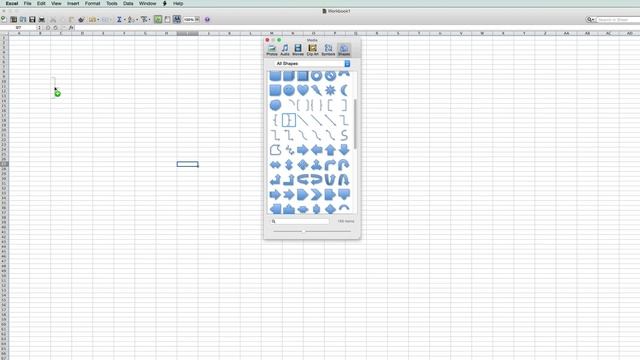Image resolution: width=640 pixels, height=360 pixels.
Task: Select the sun shape
Action: tap(330, 90)
